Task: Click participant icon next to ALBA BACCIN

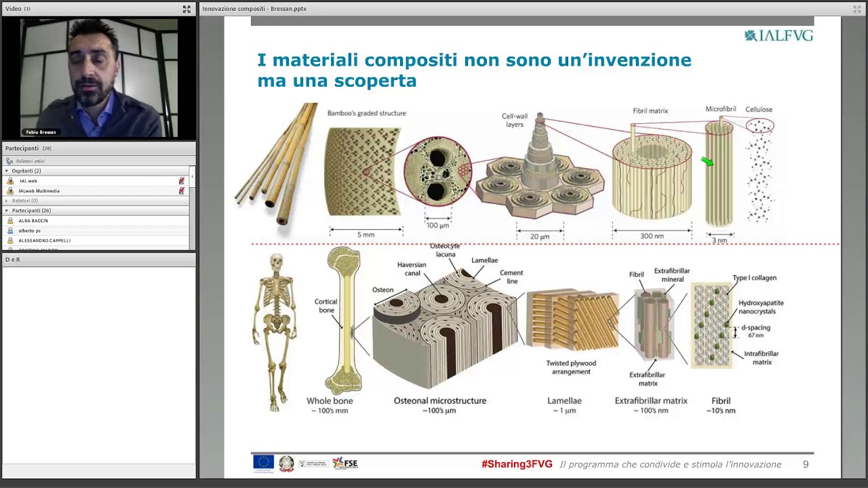Action: [10, 221]
